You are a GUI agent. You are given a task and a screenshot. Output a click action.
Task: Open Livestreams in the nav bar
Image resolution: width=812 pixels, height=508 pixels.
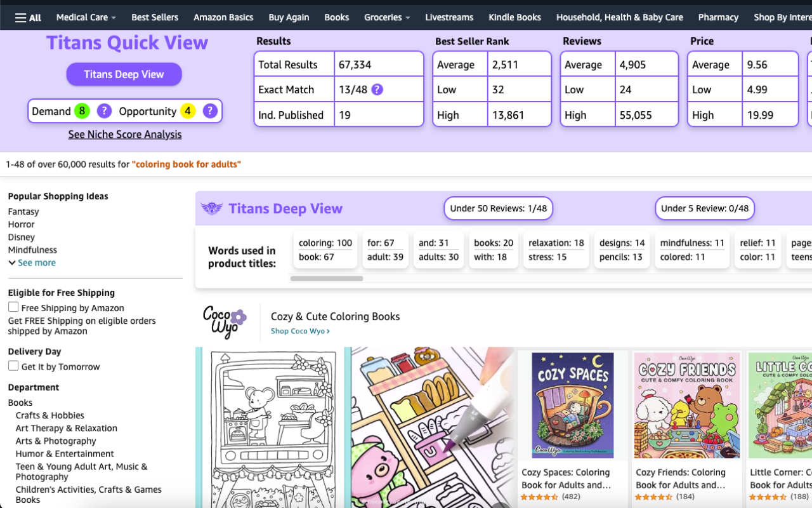(449, 17)
